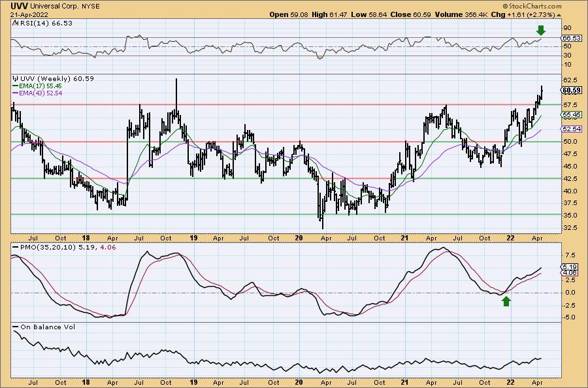Click the 60.59 price tag on axis
Screen dimensions: 588x388
click(x=572, y=90)
